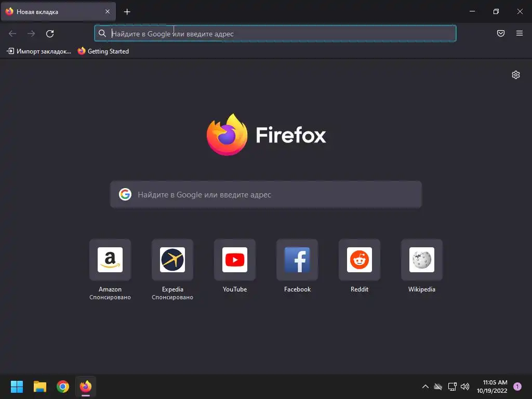The width and height of the screenshot is (532, 399).
Task: Open the taskbar clock and date
Action: click(492, 387)
